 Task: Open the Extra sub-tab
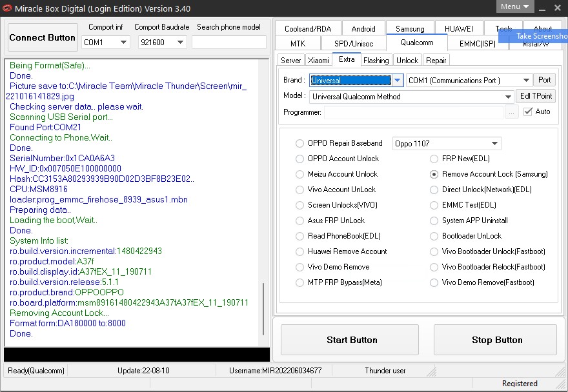pos(347,59)
